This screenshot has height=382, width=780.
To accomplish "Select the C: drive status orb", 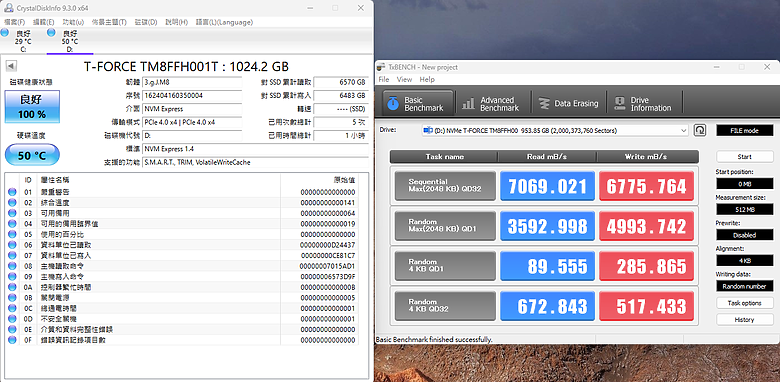I will tap(4, 33).
